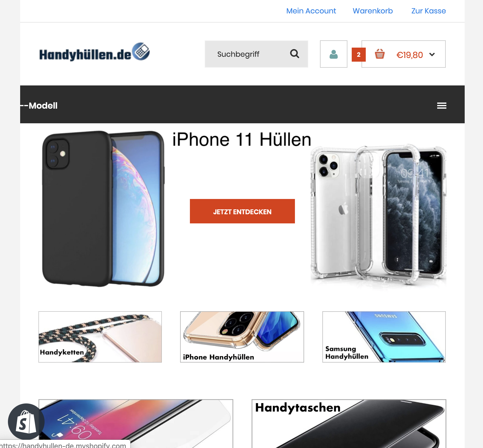Choose the Handytaschen category banner
This screenshot has width=483, height=448.
tap(349, 424)
